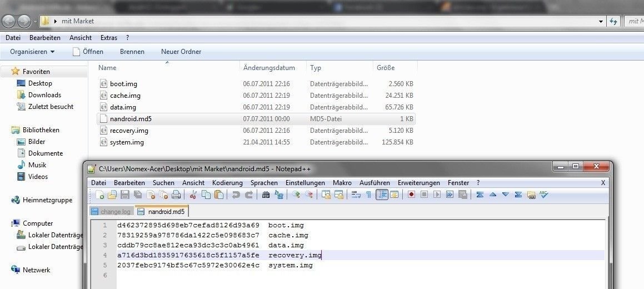Click the Öffnen button in Explorer
The width and height of the screenshot is (644, 289).
pyautogui.click(x=88, y=52)
